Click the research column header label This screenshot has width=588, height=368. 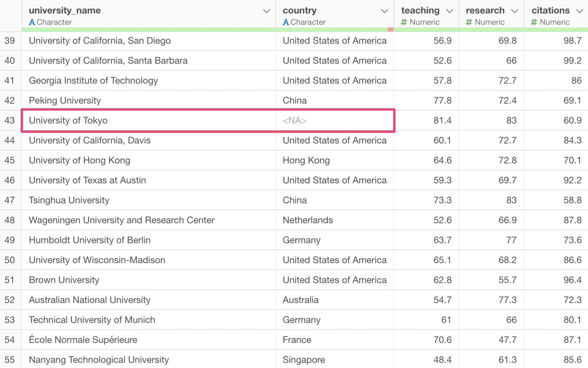485,10
